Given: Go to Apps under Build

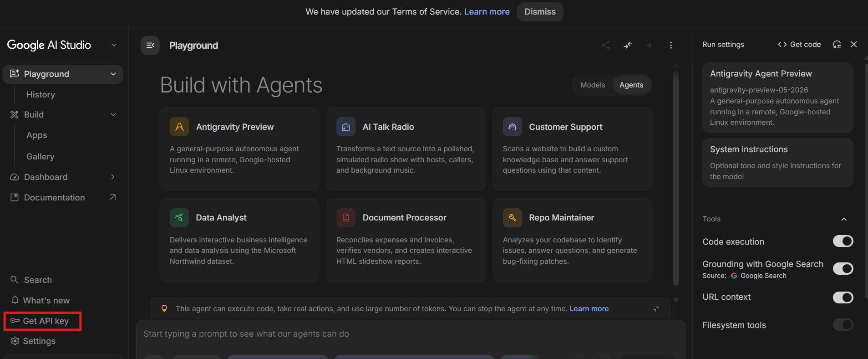Looking at the screenshot, I should click(x=37, y=135).
